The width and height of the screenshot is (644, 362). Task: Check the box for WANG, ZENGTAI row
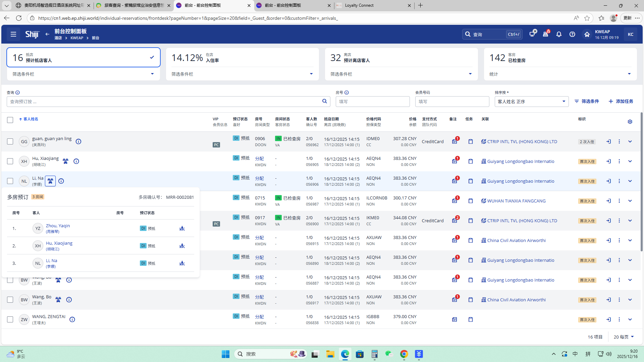tap(10, 319)
